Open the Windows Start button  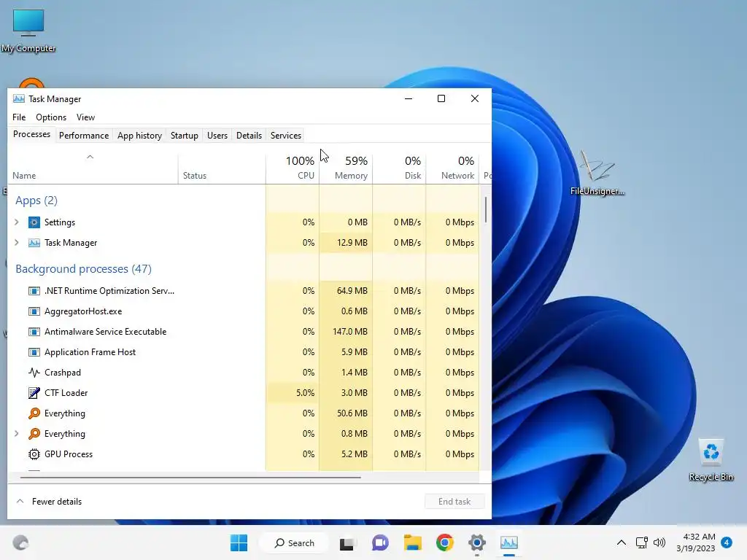239,542
